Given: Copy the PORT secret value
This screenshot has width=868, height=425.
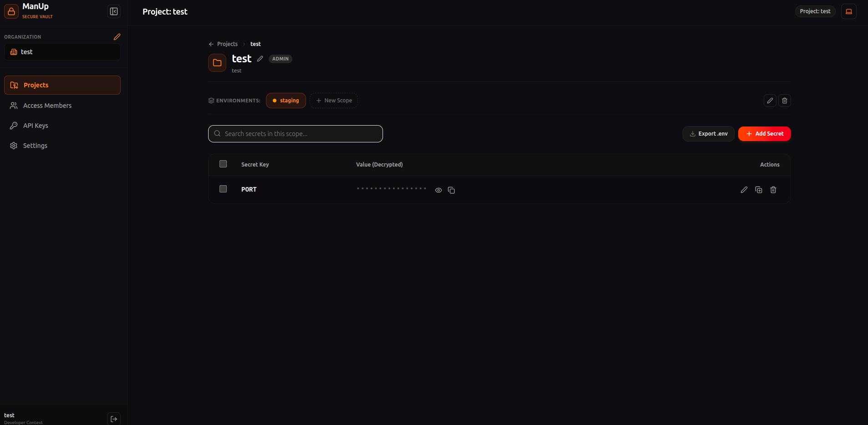Looking at the screenshot, I should [x=451, y=190].
